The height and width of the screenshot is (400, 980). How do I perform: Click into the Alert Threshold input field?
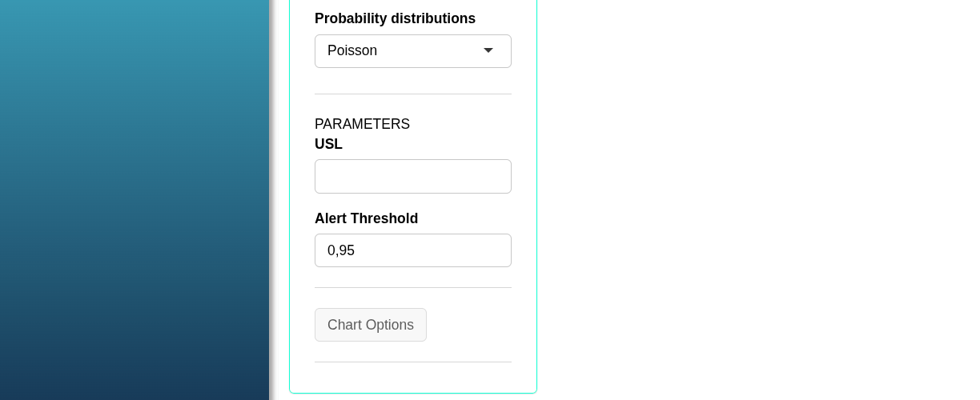(x=412, y=250)
